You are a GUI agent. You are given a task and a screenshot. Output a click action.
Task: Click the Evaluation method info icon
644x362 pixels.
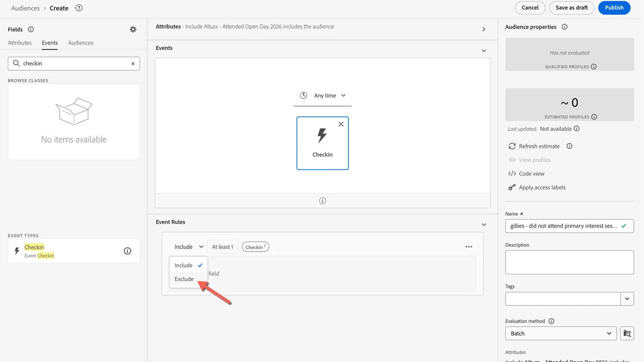(551, 321)
